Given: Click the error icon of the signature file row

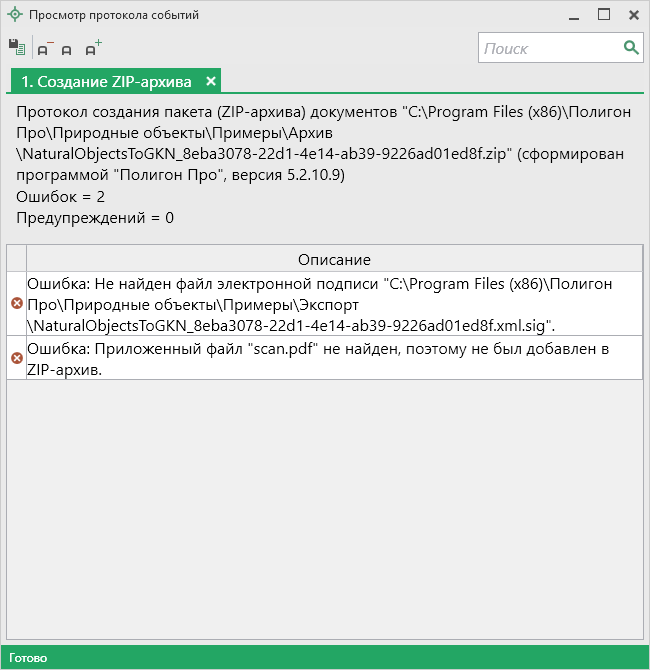Looking at the screenshot, I should point(16,303).
